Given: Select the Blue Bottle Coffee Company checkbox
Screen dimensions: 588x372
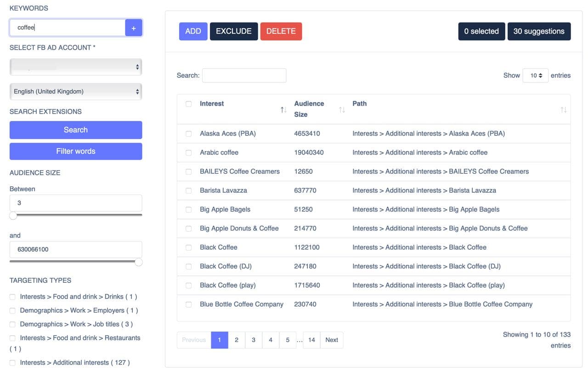Looking at the screenshot, I should [188, 304].
